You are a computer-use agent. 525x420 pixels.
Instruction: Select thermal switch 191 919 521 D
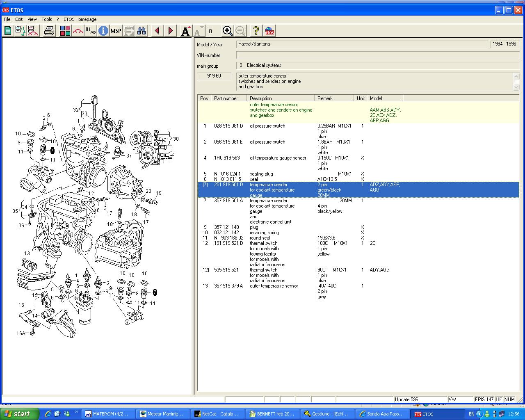228,243
